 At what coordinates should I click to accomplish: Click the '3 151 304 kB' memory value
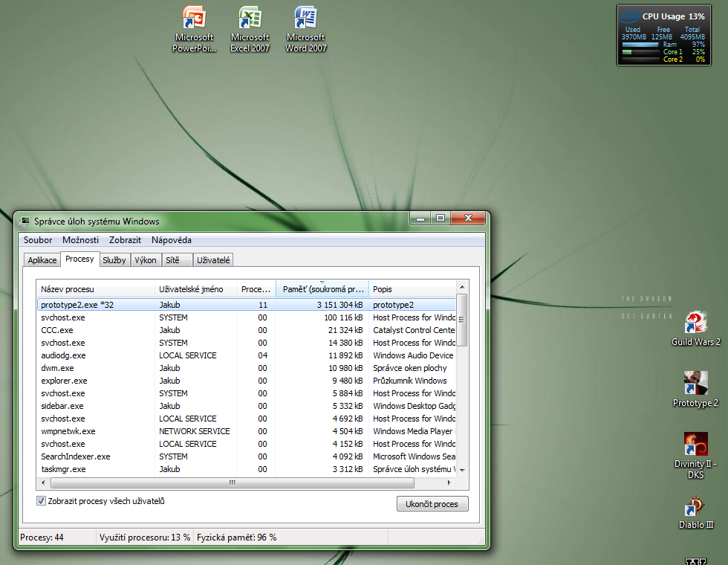click(x=340, y=305)
